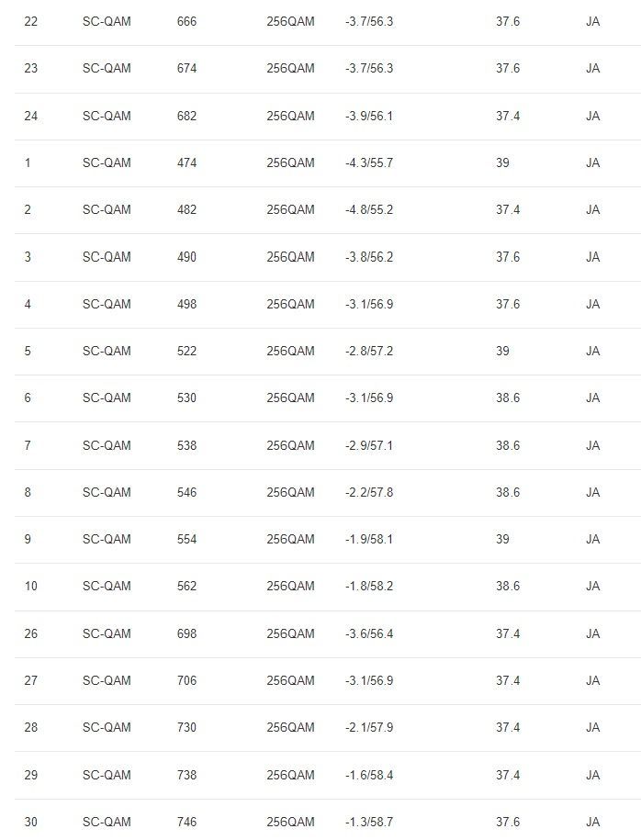Select the power level -2.2/57.8
This screenshot has width=641, height=840.
pos(368,492)
